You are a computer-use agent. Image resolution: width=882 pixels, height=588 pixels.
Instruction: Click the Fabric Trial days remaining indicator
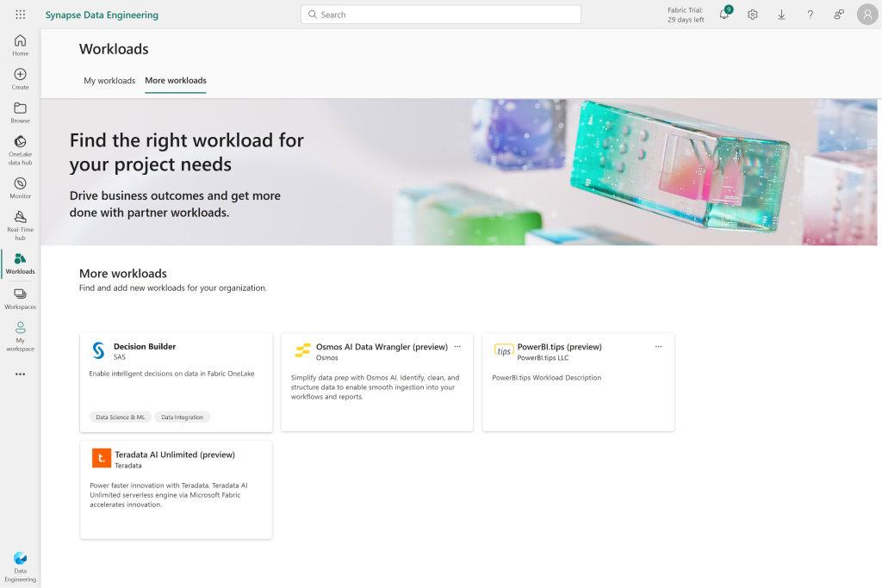point(686,15)
